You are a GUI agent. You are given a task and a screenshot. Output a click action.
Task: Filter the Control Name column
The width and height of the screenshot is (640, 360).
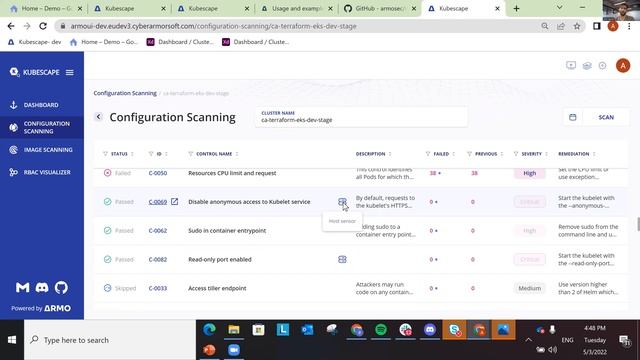pyautogui.click(x=191, y=154)
